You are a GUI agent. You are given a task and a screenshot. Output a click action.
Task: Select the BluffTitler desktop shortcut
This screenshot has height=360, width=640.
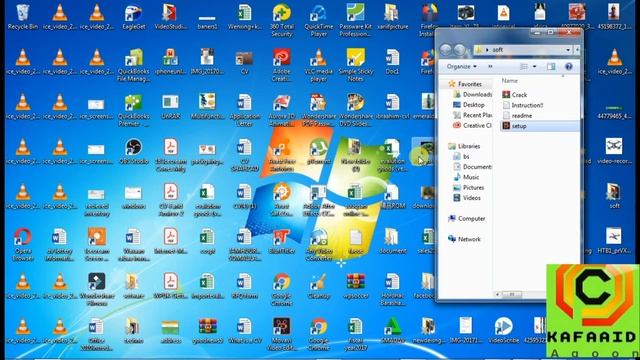click(282, 241)
